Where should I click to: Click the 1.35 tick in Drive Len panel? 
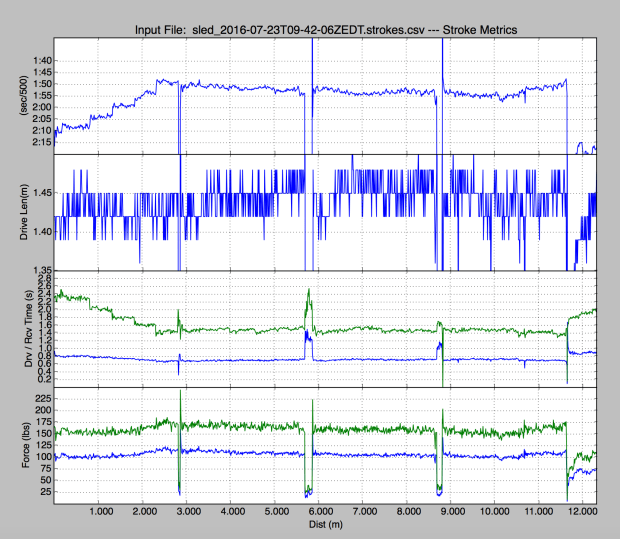coord(40,270)
